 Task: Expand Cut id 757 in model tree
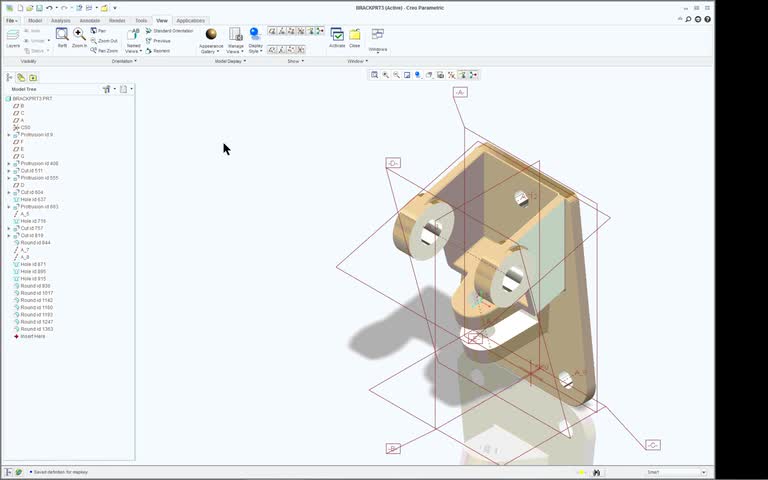(9, 228)
